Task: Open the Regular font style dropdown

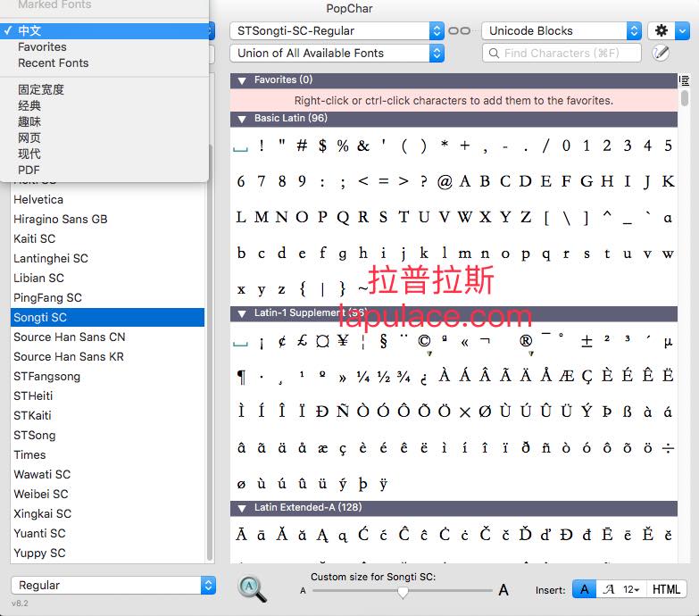Action: click(x=113, y=585)
